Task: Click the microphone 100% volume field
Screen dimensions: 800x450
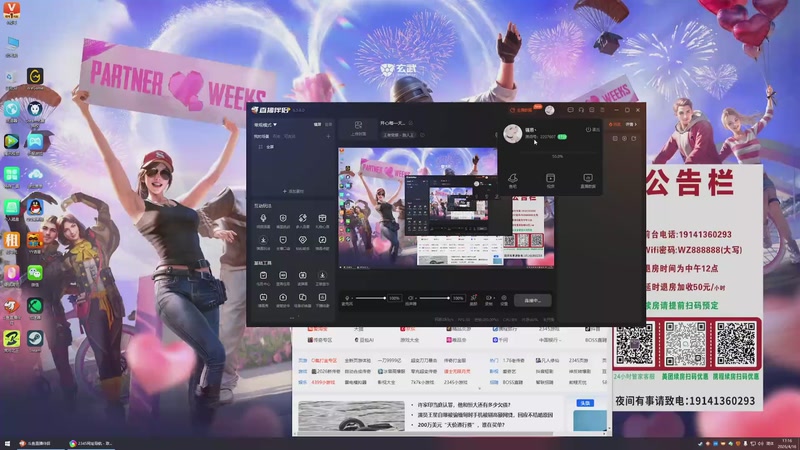Action: [394, 298]
